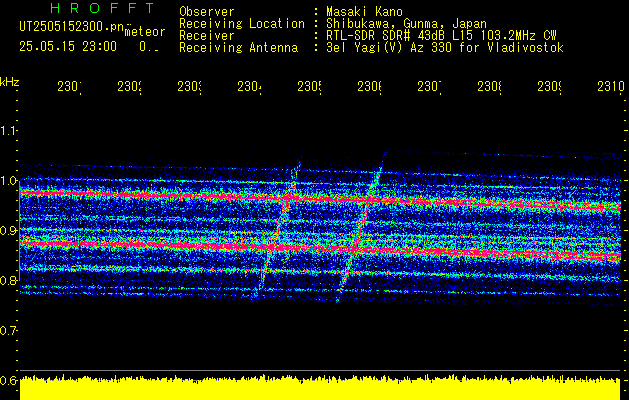
Task: Click the kHz axis unit label
Action: 9,83
